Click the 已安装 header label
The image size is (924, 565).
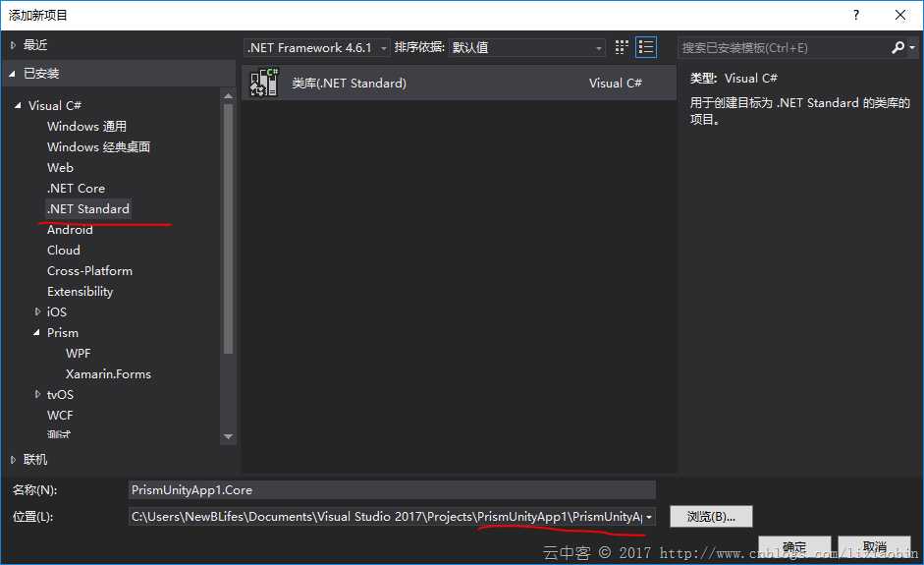[41, 74]
